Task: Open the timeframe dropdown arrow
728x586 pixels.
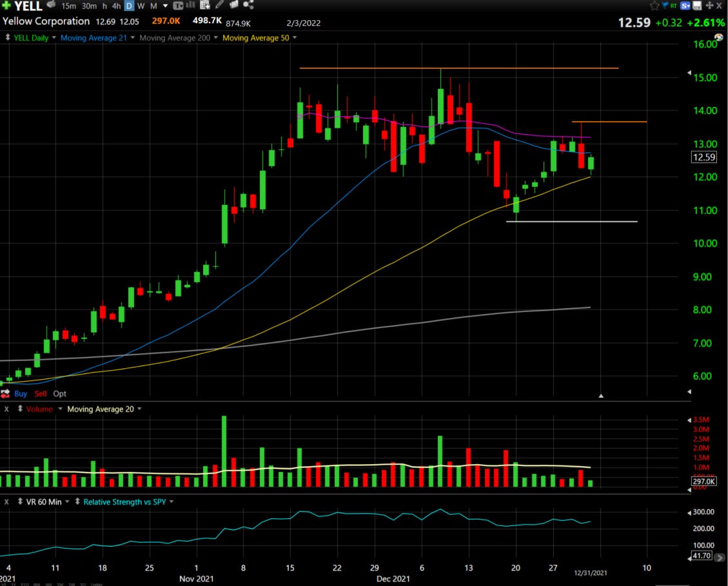Action: (165, 6)
